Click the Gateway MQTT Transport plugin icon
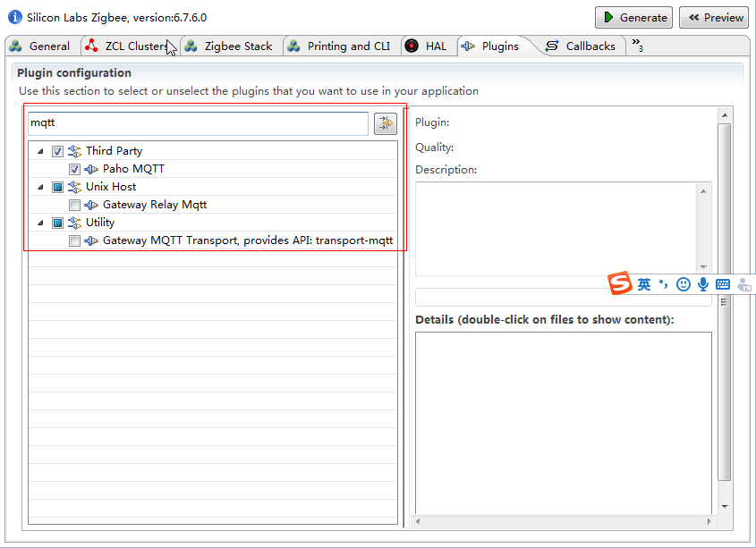The height and width of the screenshot is (548, 756). (91, 240)
